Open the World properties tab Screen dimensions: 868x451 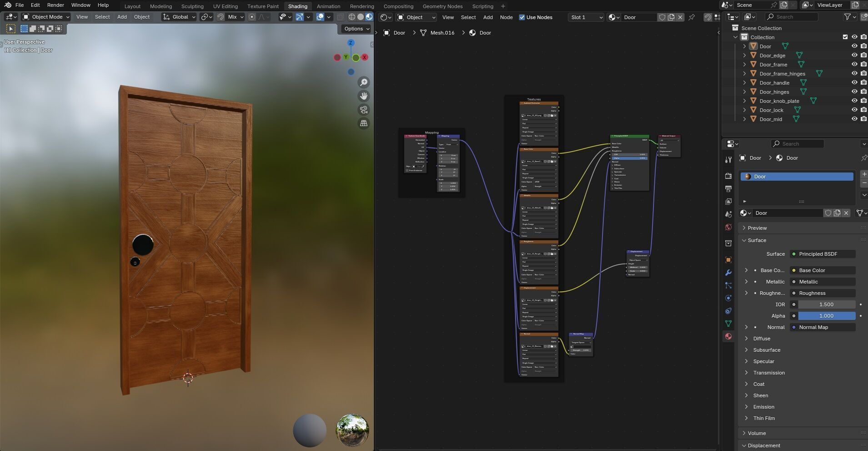coord(728,227)
